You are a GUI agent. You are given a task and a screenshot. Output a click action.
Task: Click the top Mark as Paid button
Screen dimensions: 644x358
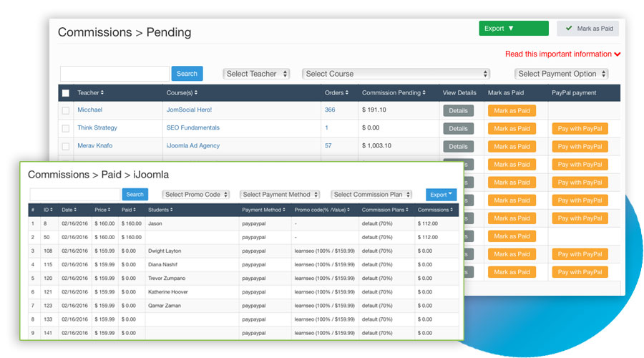point(588,29)
